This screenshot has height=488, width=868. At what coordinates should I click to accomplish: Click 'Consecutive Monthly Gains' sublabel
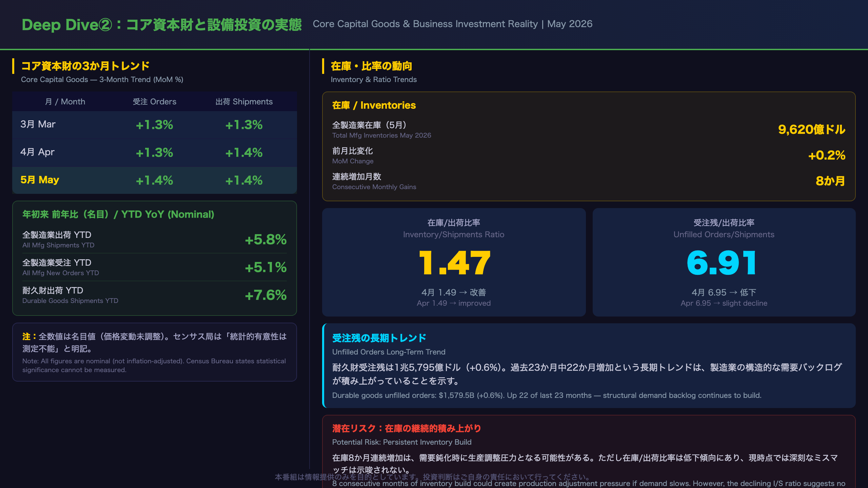point(374,187)
